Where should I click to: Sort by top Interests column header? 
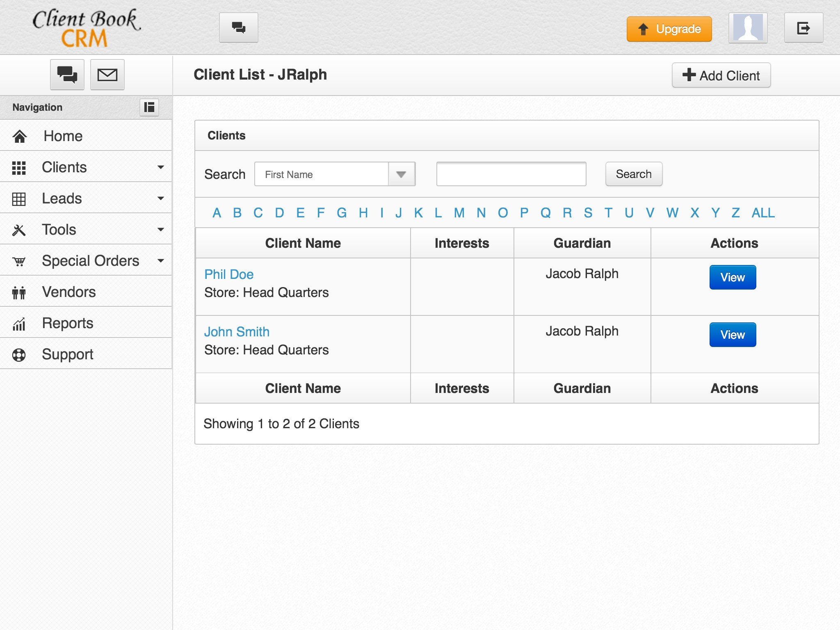(462, 243)
